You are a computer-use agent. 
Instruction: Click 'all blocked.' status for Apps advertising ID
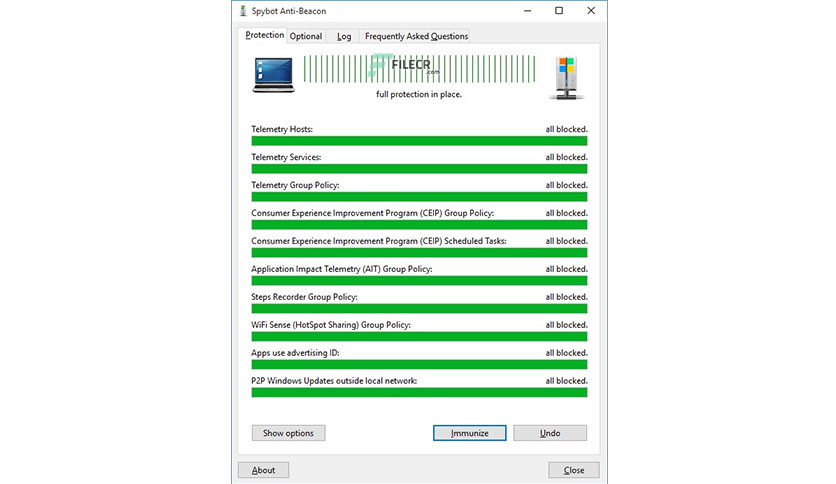[566, 353]
